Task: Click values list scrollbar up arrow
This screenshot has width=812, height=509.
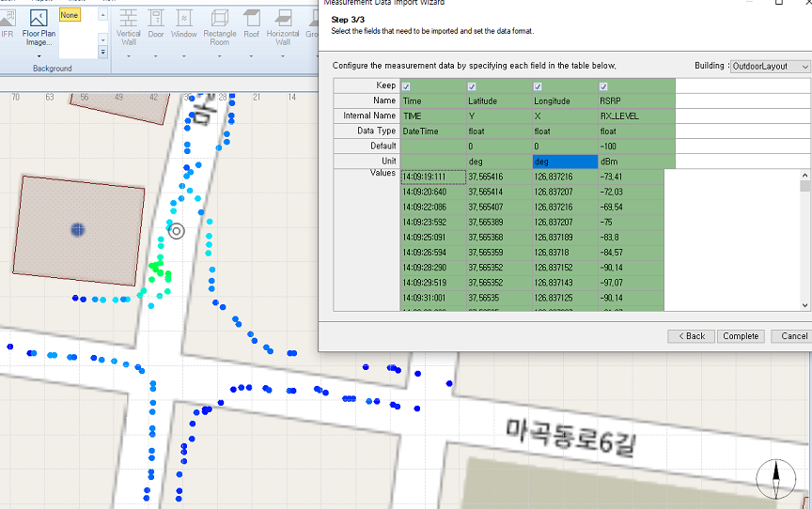Action: tap(804, 175)
